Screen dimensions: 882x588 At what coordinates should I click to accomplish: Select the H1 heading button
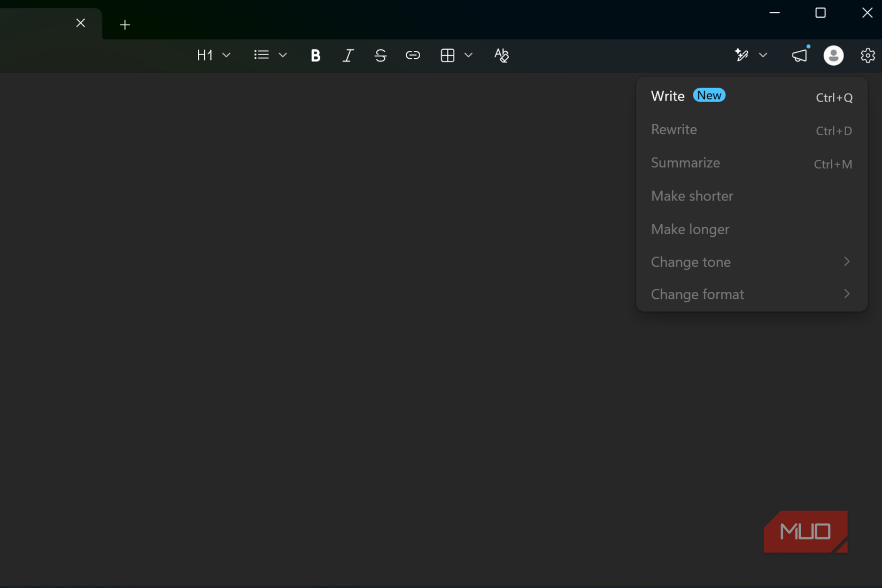[205, 55]
